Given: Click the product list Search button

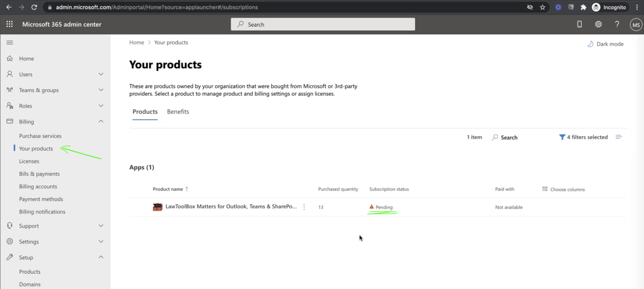Looking at the screenshot, I should point(505,137).
